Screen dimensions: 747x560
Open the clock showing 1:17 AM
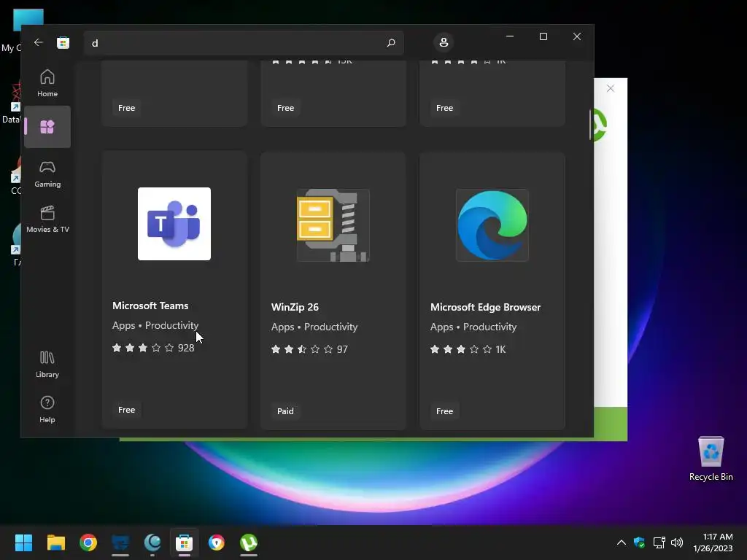[713, 542]
